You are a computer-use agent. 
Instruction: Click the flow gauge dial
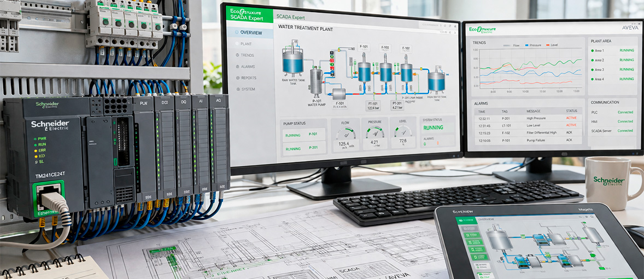point(346,133)
